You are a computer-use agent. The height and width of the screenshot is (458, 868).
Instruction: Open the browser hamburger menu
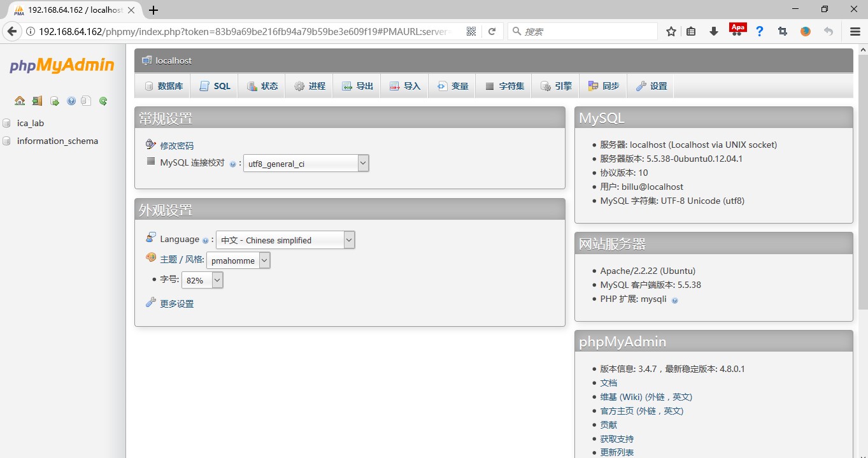click(855, 31)
